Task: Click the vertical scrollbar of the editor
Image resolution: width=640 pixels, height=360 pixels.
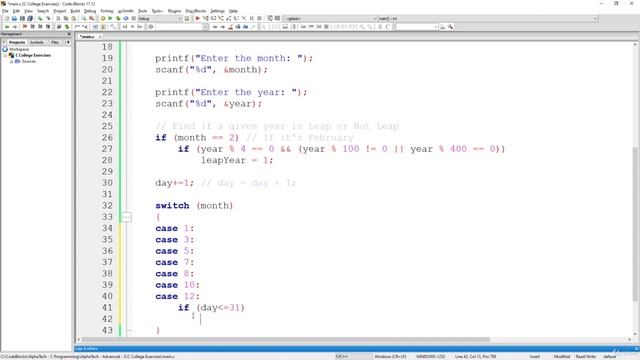Action: (x=636, y=224)
